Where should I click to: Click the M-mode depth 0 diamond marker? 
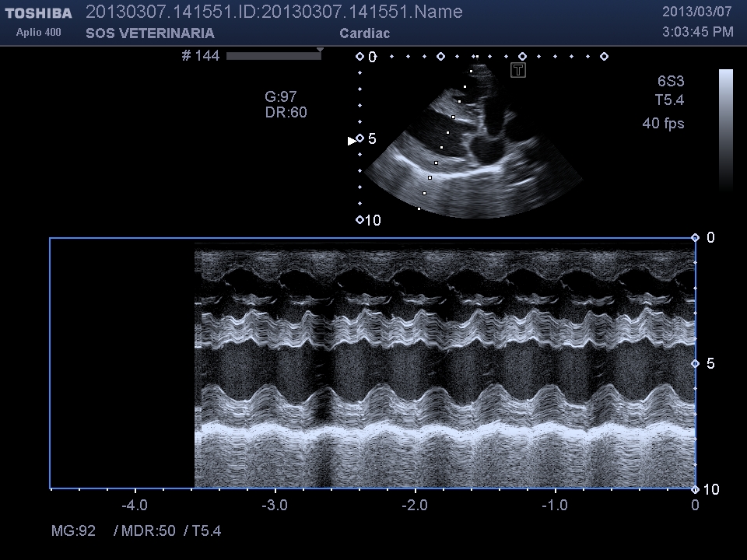pyautogui.click(x=696, y=238)
